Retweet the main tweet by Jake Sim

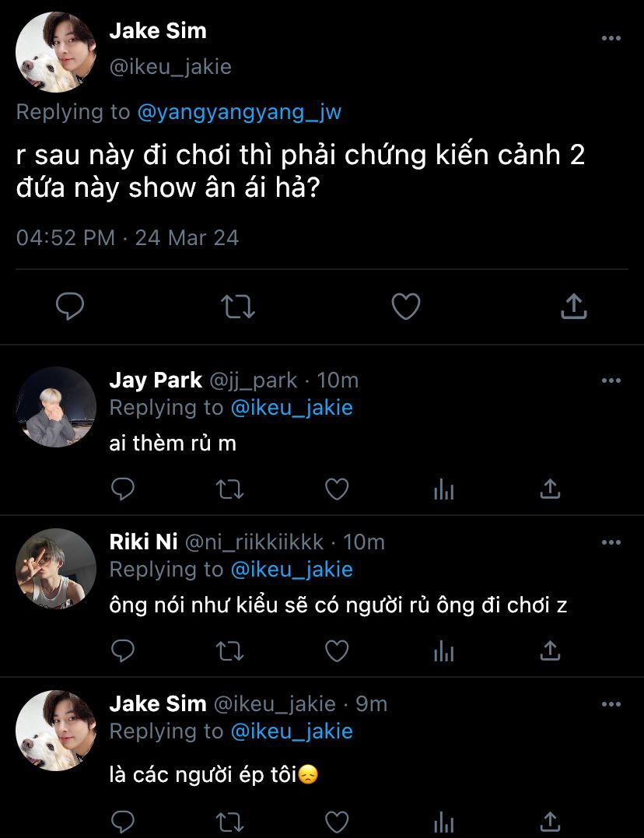pyautogui.click(x=238, y=307)
